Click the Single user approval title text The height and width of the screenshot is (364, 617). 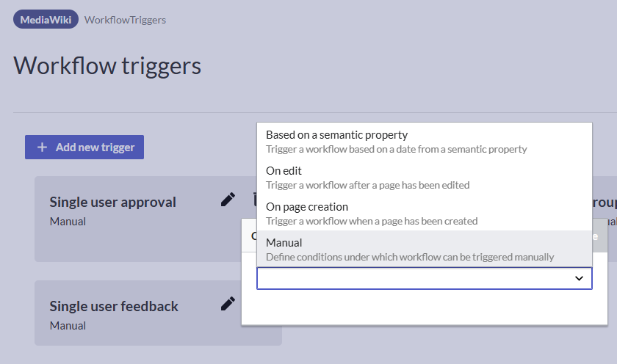[112, 202]
